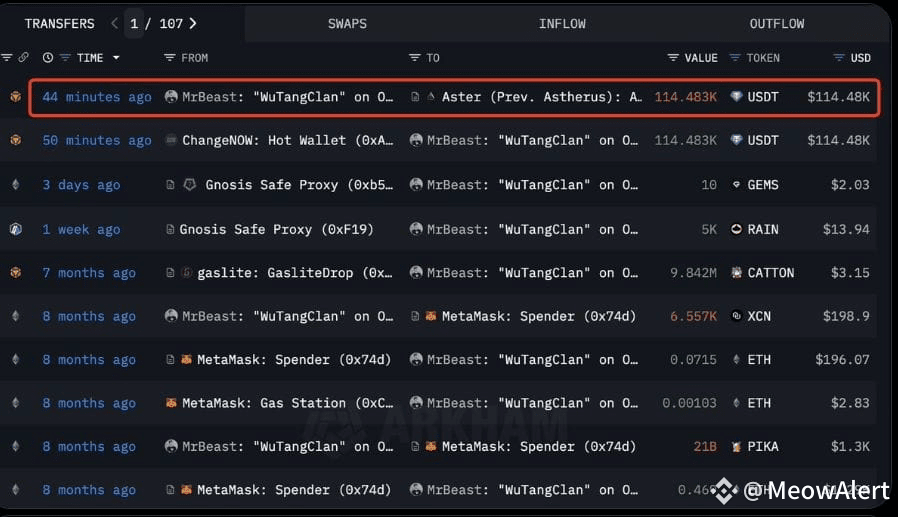Open the '50 minutes ago' transaction link
Image resolution: width=898 pixels, height=517 pixels.
(97, 140)
